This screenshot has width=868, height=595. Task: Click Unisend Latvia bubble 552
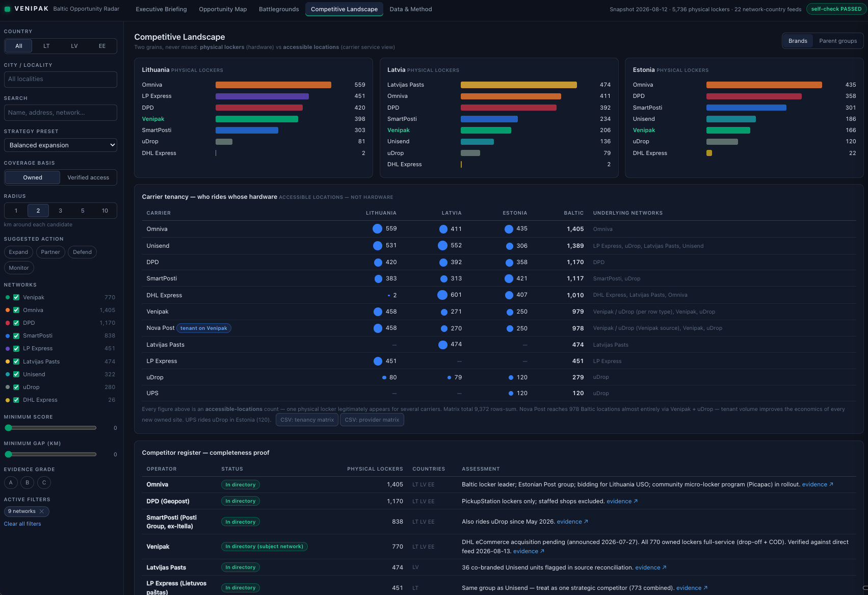click(443, 246)
